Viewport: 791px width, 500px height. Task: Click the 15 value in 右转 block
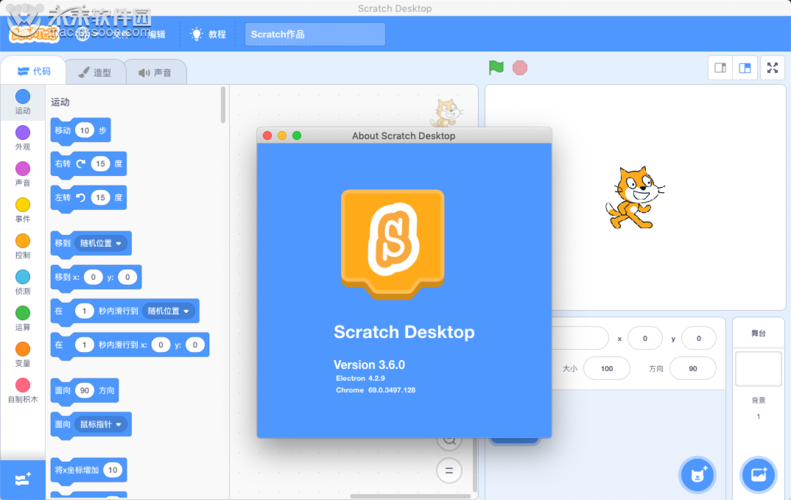tap(100, 163)
